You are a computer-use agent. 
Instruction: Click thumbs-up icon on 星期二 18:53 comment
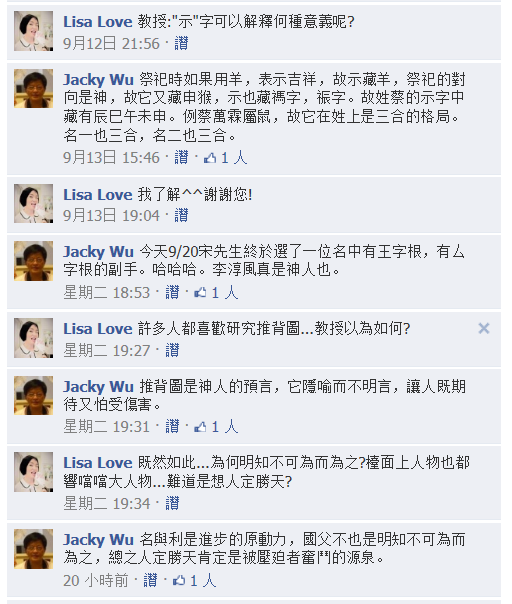click(200, 293)
